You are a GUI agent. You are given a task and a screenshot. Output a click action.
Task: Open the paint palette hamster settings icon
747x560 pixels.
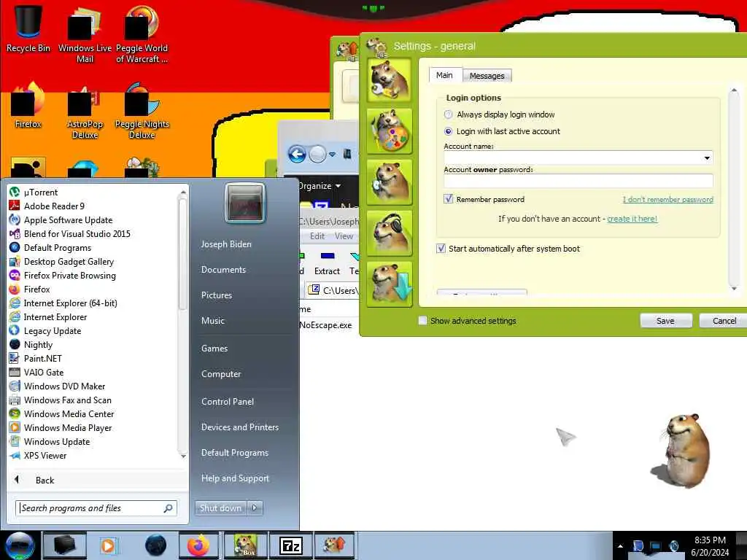coord(390,131)
